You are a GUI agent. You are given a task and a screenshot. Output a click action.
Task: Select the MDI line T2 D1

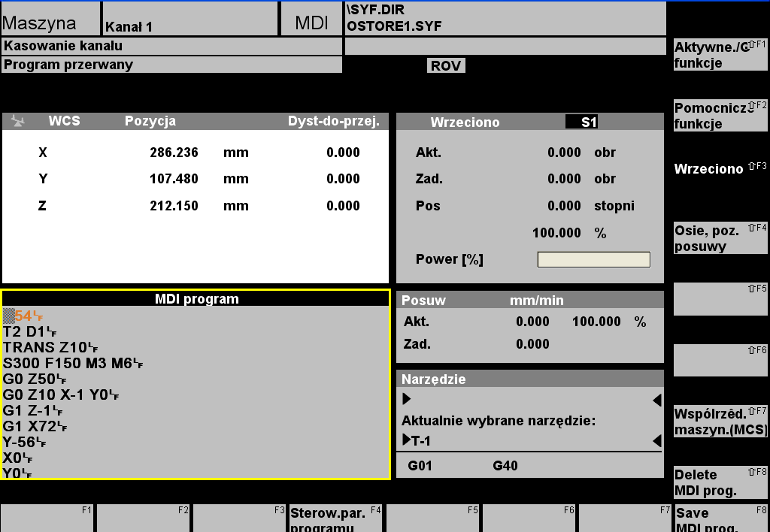coord(29,331)
